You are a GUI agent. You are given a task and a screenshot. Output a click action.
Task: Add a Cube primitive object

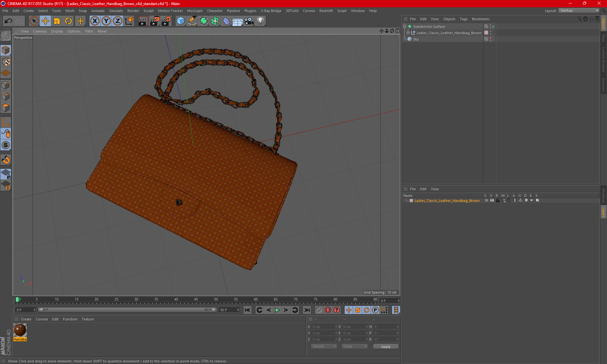(x=181, y=21)
